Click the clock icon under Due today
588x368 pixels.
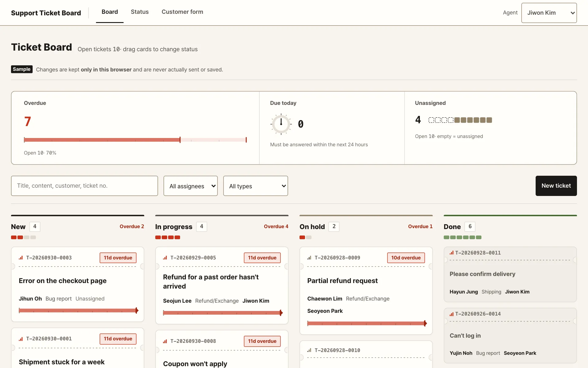(281, 124)
